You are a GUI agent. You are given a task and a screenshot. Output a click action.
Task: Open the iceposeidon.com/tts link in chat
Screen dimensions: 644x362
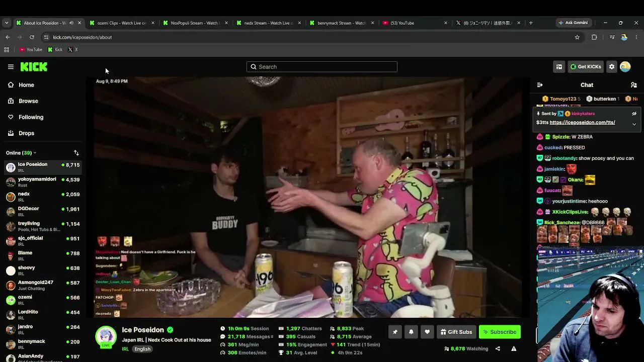pos(582,123)
